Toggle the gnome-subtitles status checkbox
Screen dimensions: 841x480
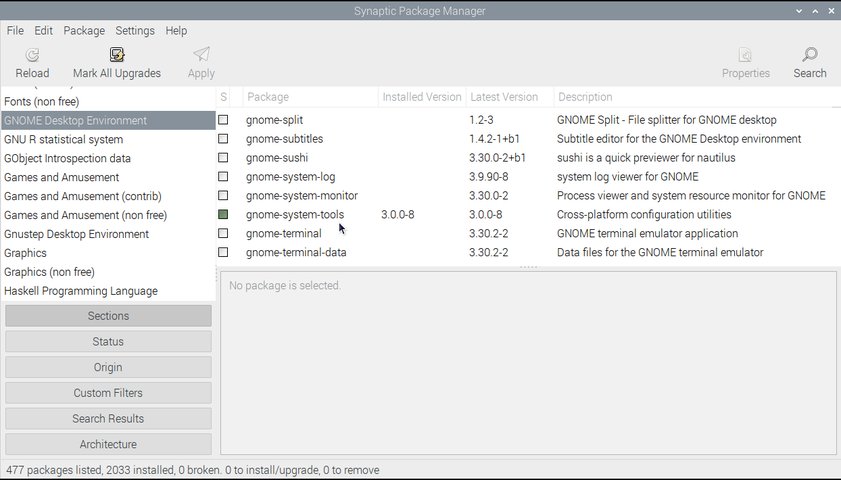(223, 138)
